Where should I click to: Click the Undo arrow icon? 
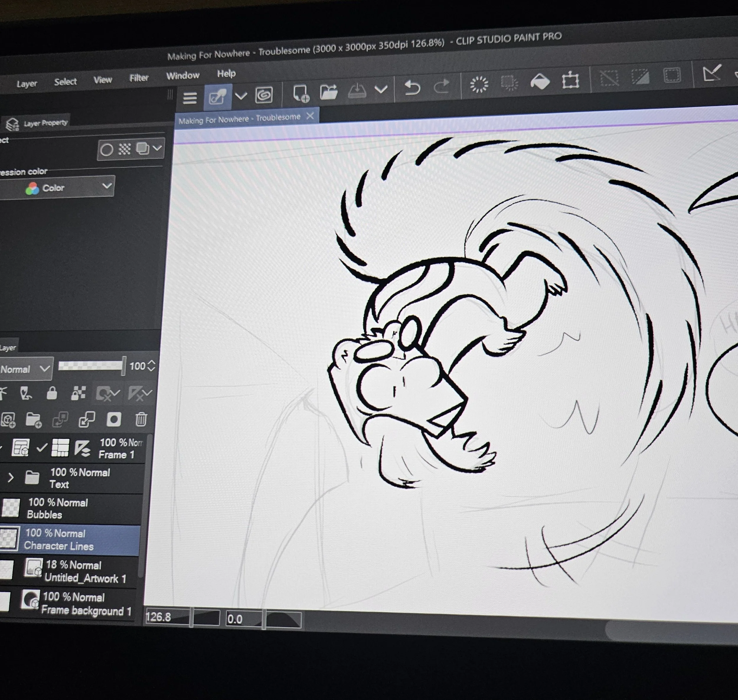coord(412,88)
